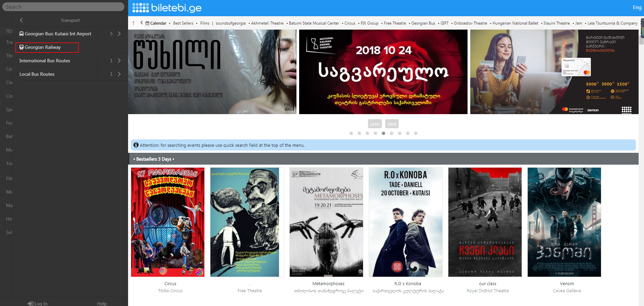Select the last carousel pagination dot
The width and height of the screenshot is (644, 306).
pyautogui.click(x=416, y=133)
